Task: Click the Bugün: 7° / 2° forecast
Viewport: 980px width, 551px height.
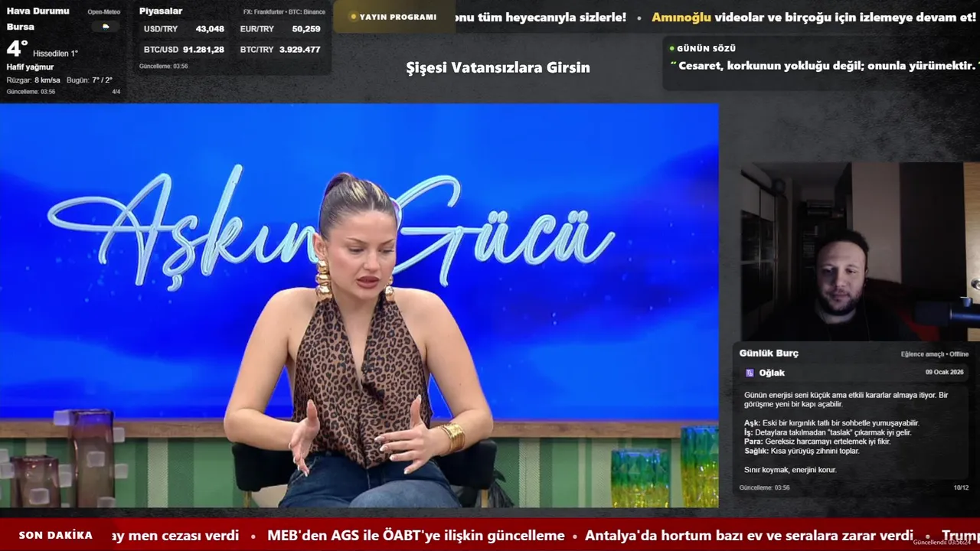Action: [90, 80]
